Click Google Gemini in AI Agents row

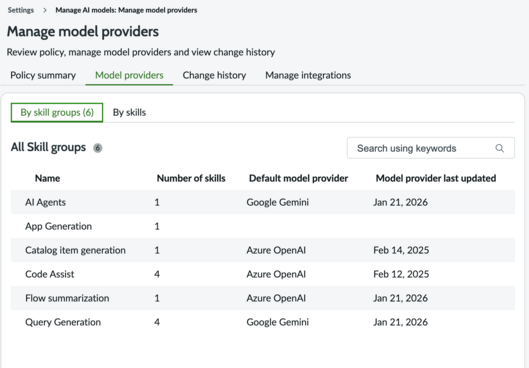(278, 202)
